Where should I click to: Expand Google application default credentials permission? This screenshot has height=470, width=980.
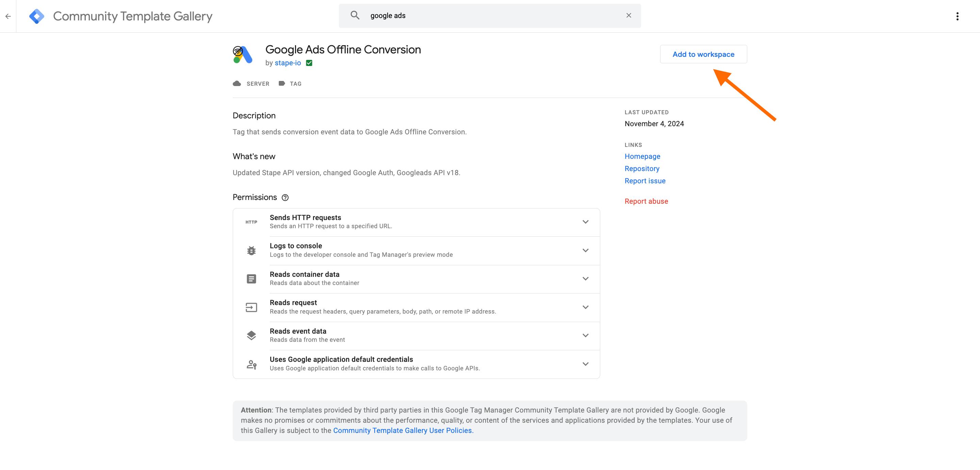click(585, 364)
